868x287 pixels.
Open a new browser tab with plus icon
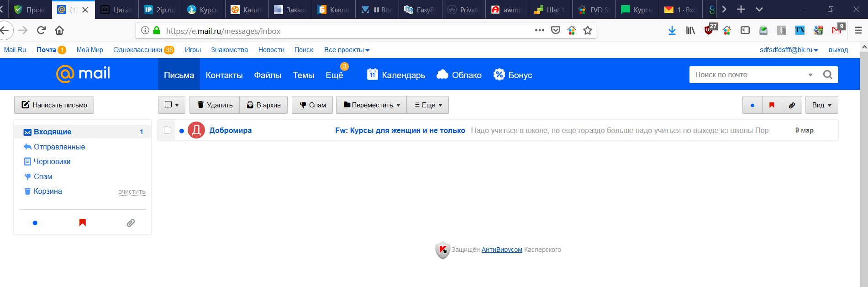click(741, 9)
